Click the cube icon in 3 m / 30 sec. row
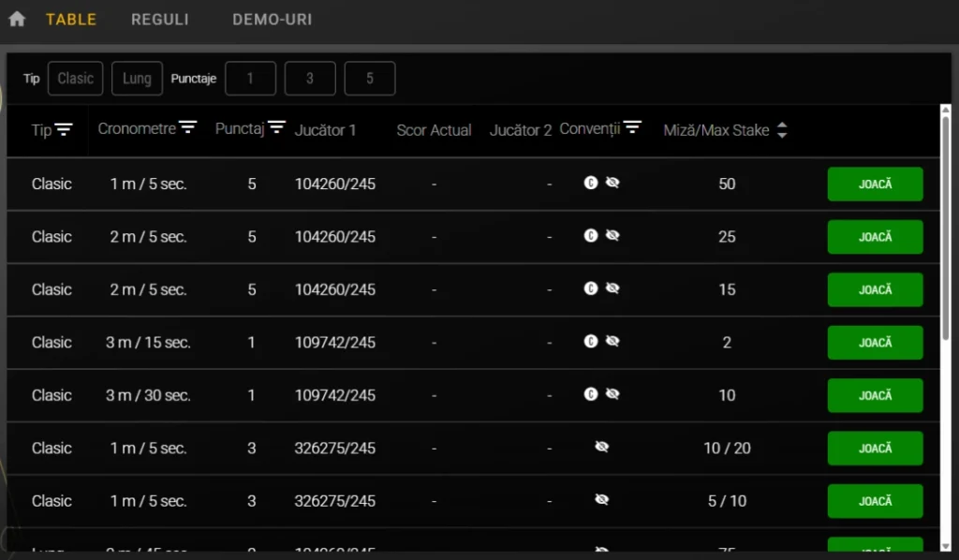 (x=590, y=393)
